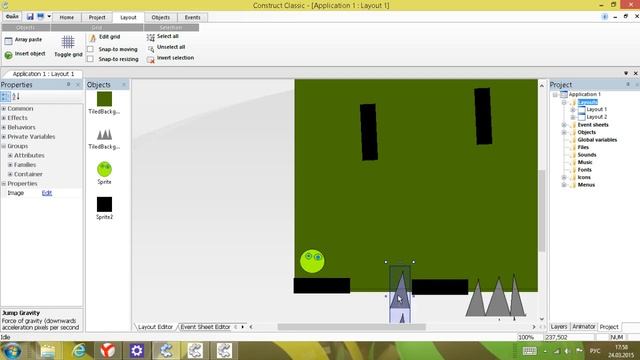This screenshot has height=360, width=640.
Task: Open the Файл application menu
Action: click(x=12, y=17)
